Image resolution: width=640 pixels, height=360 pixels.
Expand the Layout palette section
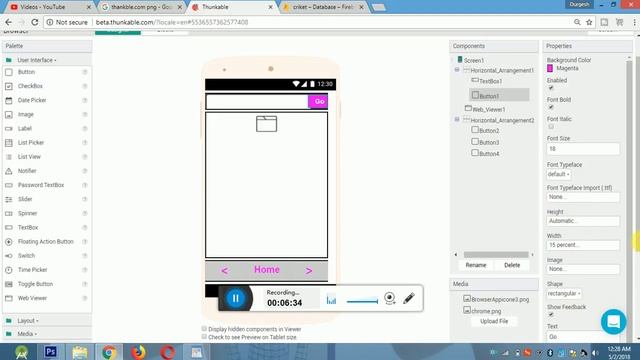click(28, 321)
